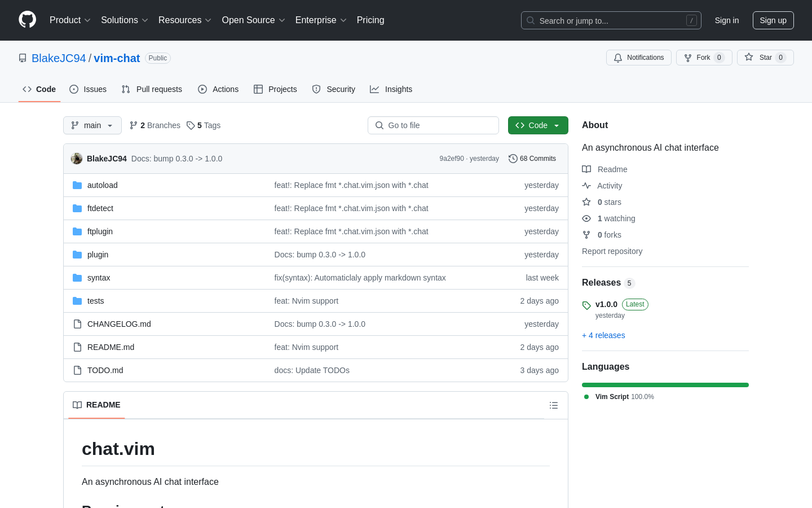Open 'fix(syntax): Automaticlaly apply markdown syntax' commit
The height and width of the screenshot is (508, 812).
(x=360, y=278)
